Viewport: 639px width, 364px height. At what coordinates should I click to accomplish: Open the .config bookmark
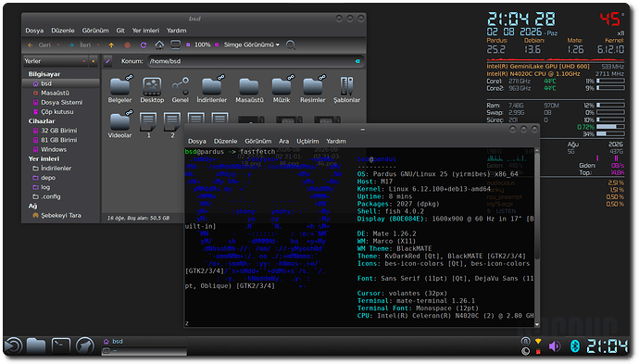pos(61,196)
